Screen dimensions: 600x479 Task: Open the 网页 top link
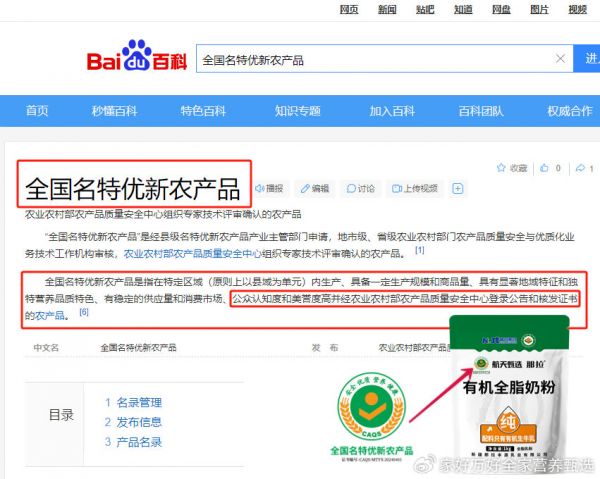tap(349, 10)
